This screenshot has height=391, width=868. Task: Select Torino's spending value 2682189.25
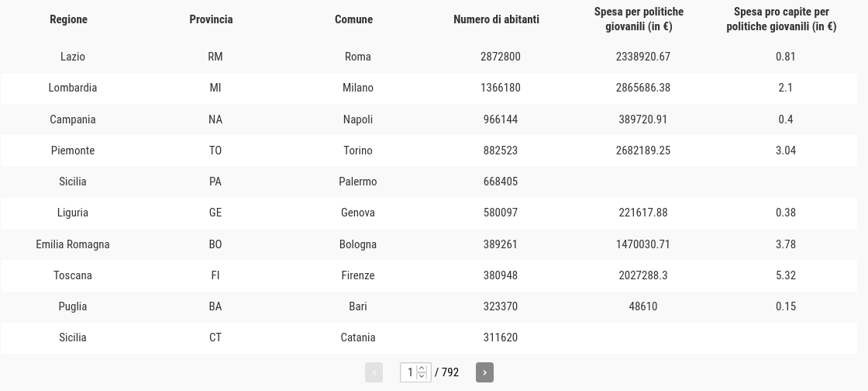(x=642, y=151)
